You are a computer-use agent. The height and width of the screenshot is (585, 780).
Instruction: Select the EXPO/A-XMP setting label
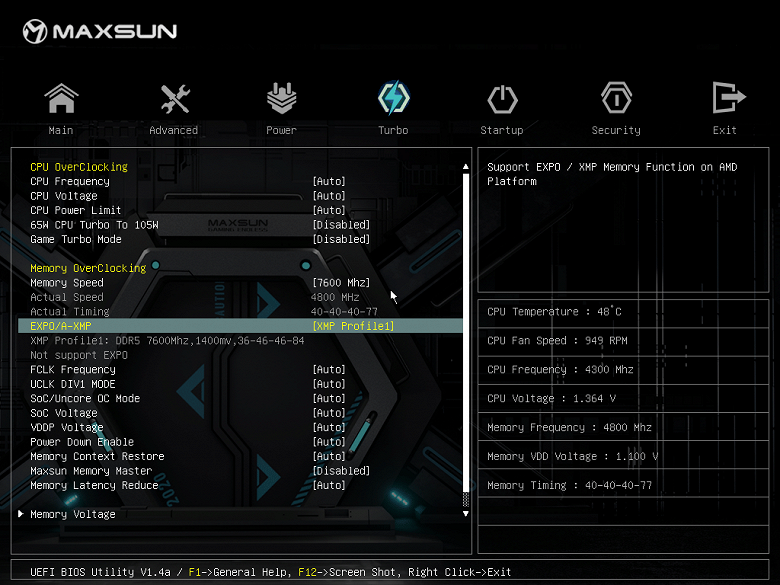(61, 326)
